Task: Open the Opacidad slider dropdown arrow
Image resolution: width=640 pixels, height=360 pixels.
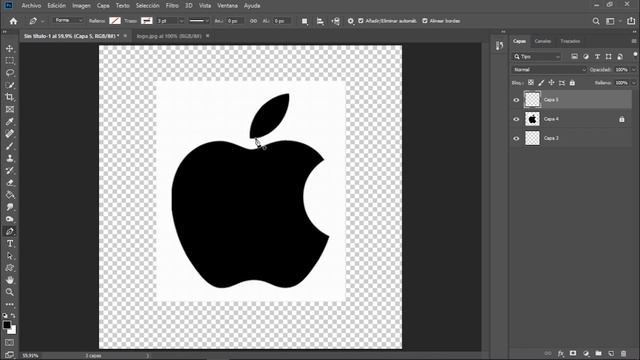Action: click(x=634, y=70)
